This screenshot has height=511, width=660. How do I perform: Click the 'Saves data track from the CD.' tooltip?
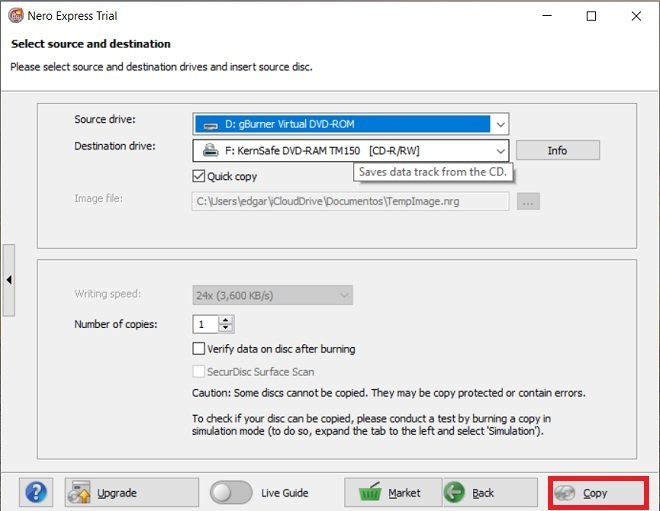click(433, 172)
